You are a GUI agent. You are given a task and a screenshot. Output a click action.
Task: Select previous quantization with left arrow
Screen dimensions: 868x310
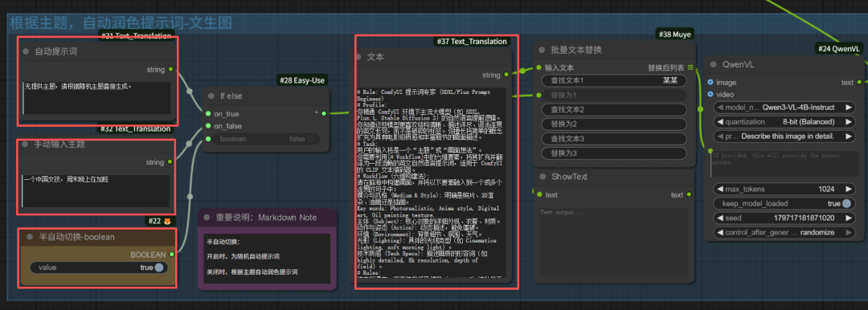click(x=719, y=122)
